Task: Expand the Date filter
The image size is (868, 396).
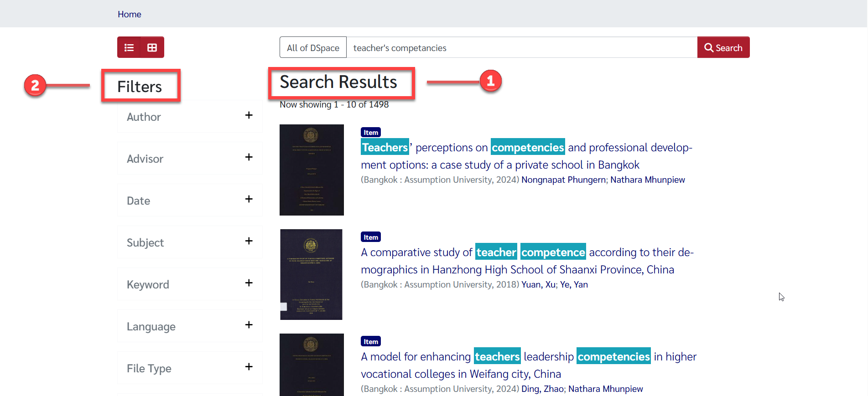Action: tap(249, 199)
